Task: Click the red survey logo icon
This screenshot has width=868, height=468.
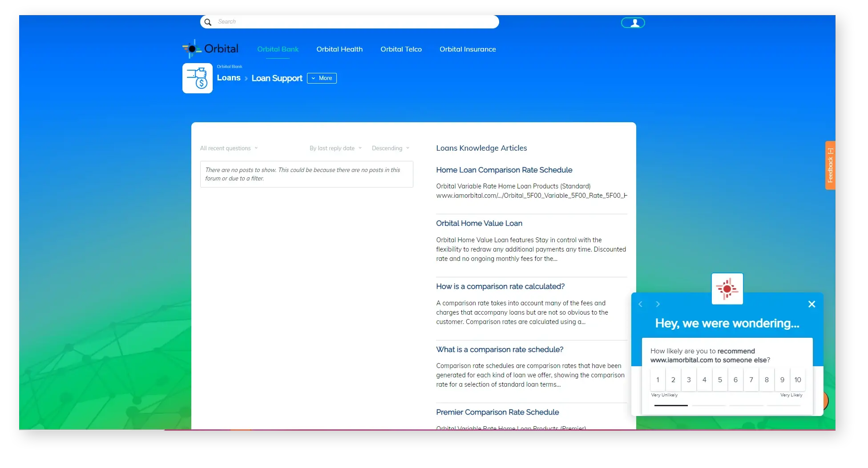Action: (x=727, y=289)
